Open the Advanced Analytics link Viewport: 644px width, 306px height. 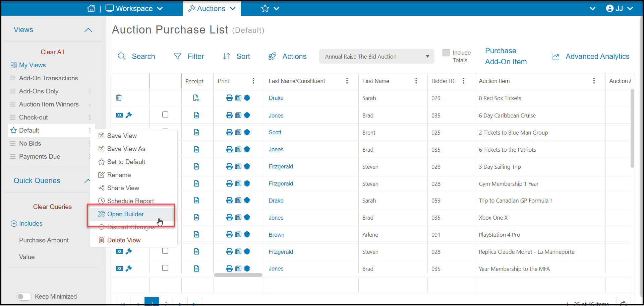597,56
